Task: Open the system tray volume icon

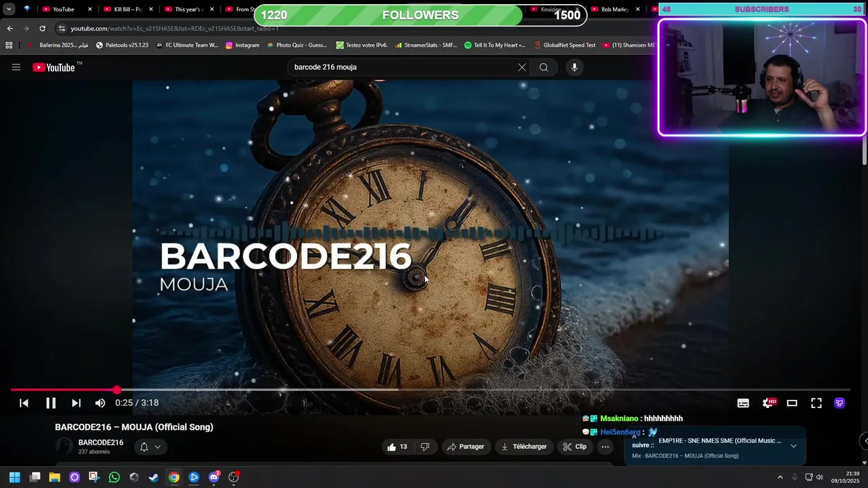Action: point(819,477)
